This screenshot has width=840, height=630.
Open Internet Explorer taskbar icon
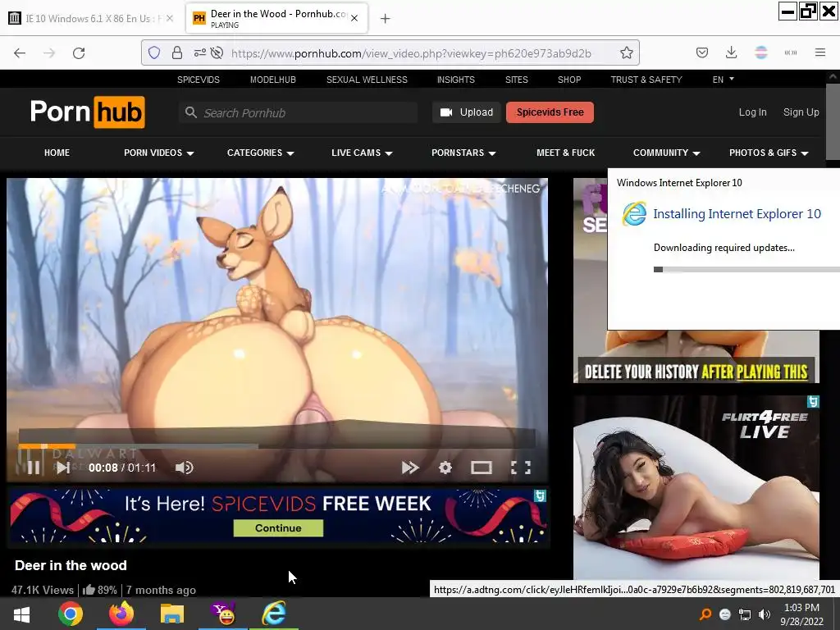274,614
